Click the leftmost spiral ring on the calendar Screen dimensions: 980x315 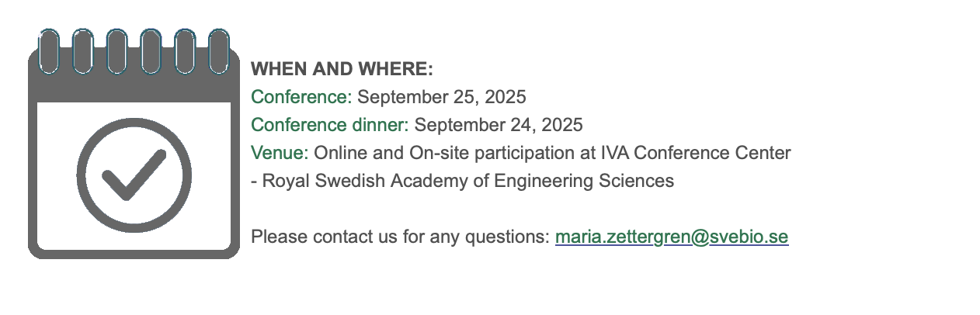tap(49, 51)
